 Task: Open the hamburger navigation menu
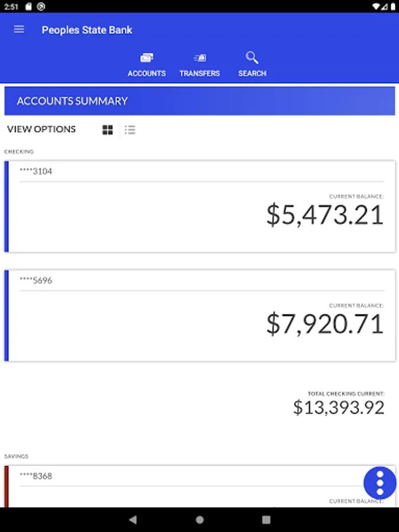tap(19, 30)
